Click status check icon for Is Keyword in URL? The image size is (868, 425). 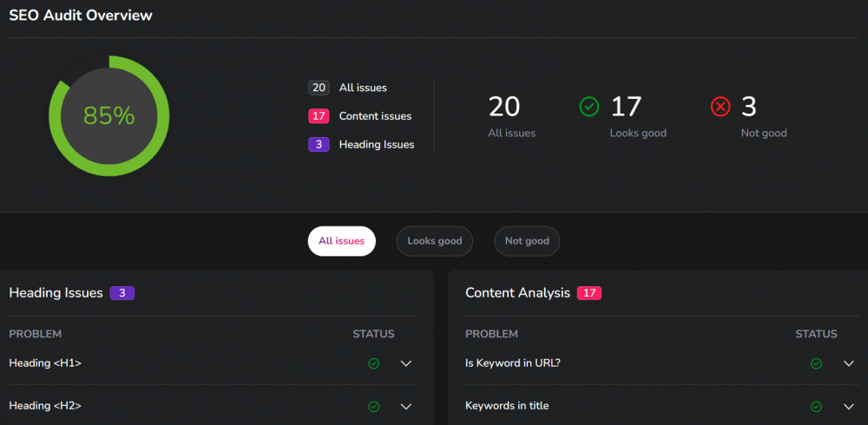pyautogui.click(x=816, y=363)
